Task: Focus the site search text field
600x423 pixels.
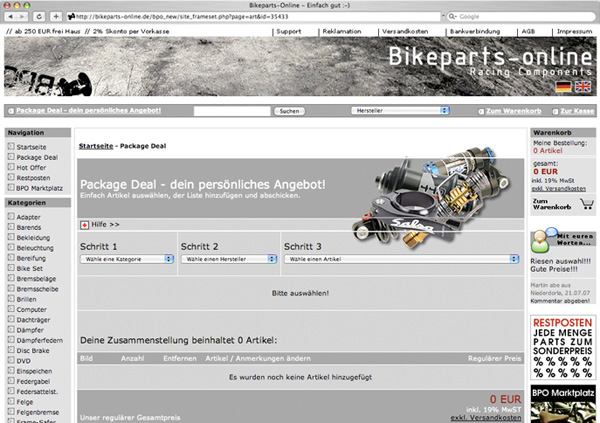Action: click(x=232, y=111)
